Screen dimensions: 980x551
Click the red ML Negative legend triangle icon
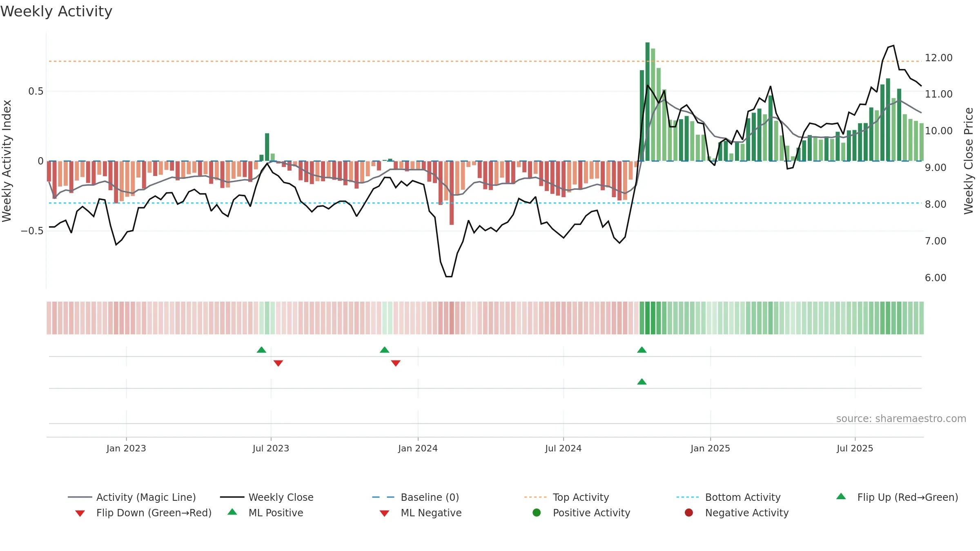click(384, 513)
